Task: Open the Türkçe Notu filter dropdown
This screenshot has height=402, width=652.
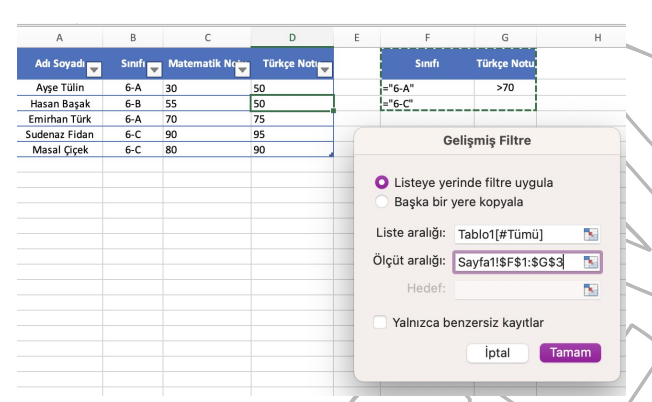Action: (x=324, y=69)
